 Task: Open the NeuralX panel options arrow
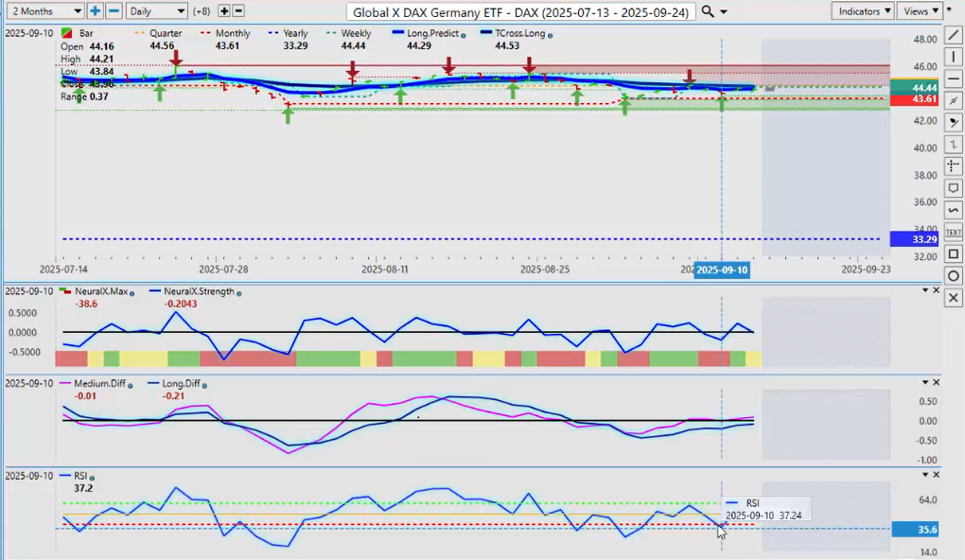pos(925,290)
